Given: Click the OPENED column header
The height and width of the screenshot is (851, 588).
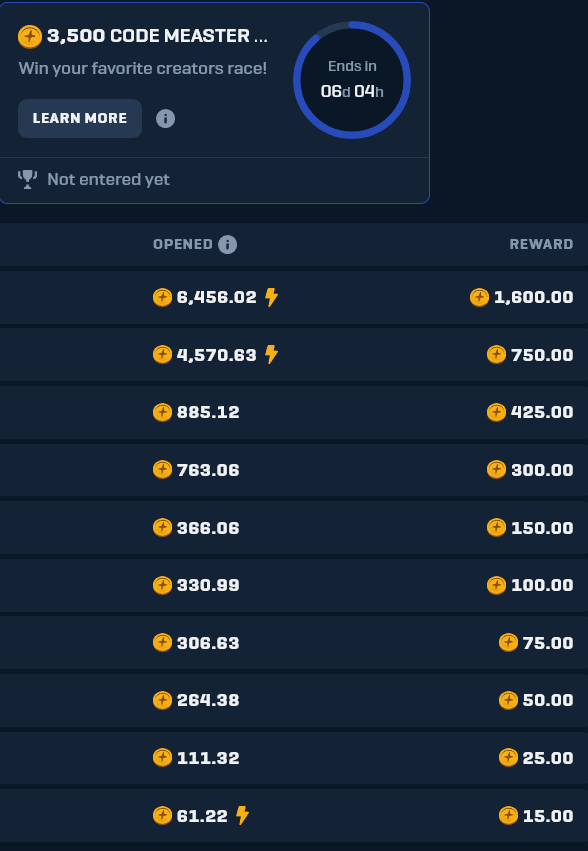Looking at the screenshot, I should pyautogui.click(x=183, y=244).
